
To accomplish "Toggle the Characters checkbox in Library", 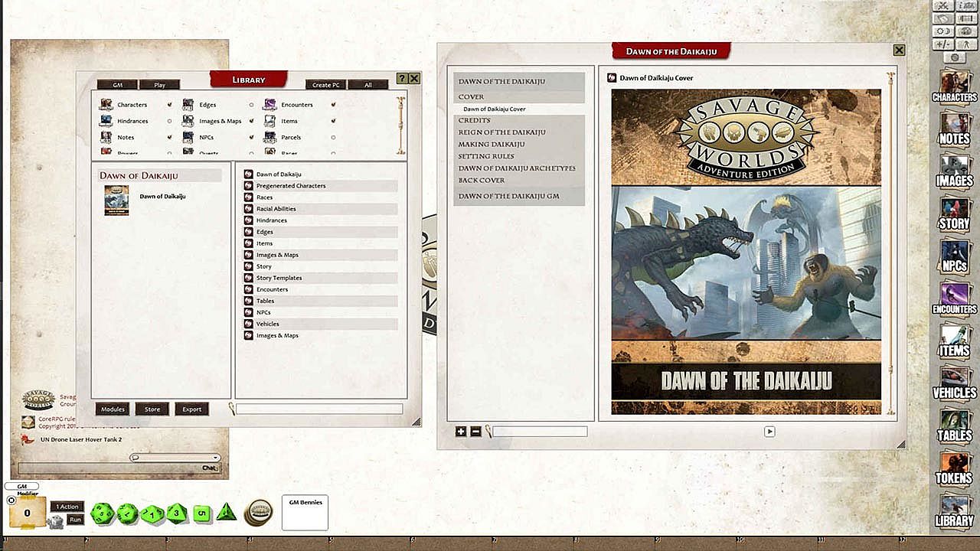I will click(x=169, y=104).
